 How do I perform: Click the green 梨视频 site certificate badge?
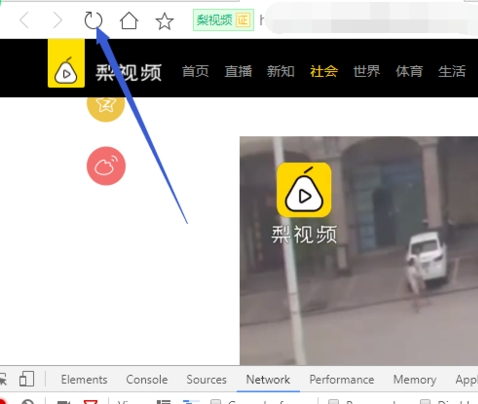(223, 20)
